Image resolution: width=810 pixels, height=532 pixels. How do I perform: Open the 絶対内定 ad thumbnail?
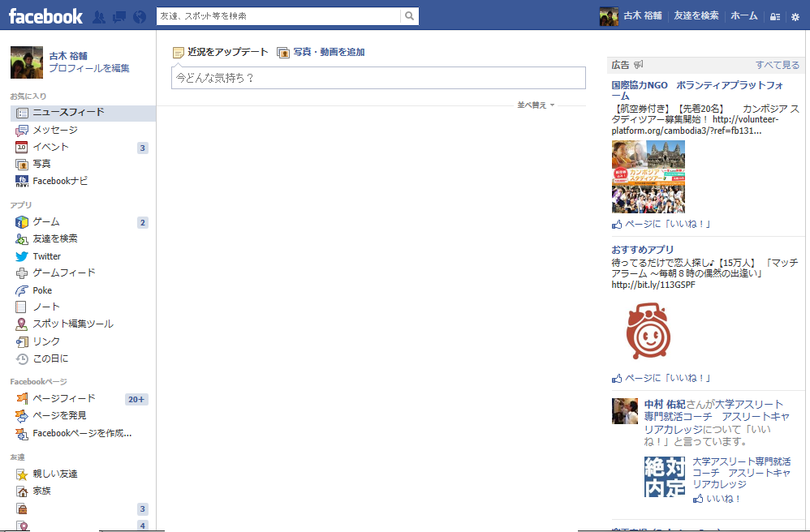(665, 476)
